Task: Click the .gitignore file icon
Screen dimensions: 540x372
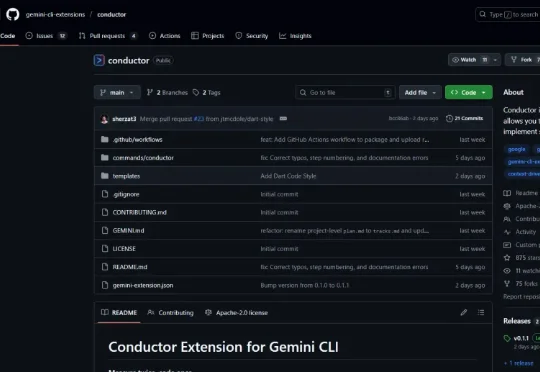Action: [105, 194]
